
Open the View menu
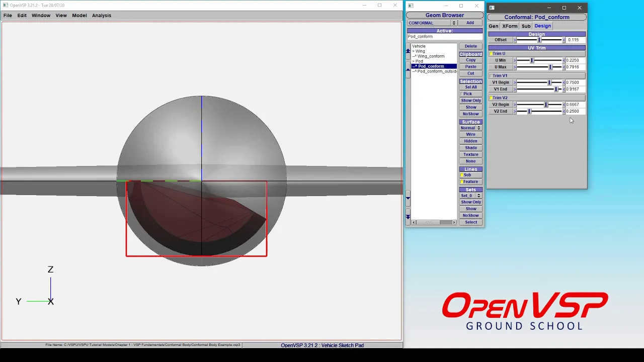(x=61, y=16)
